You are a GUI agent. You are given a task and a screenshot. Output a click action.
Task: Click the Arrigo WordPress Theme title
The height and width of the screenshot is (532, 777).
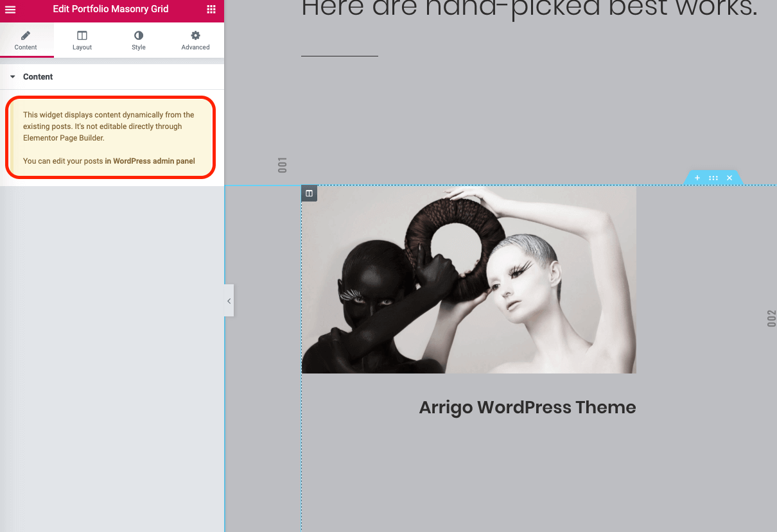tap(527, 408)
